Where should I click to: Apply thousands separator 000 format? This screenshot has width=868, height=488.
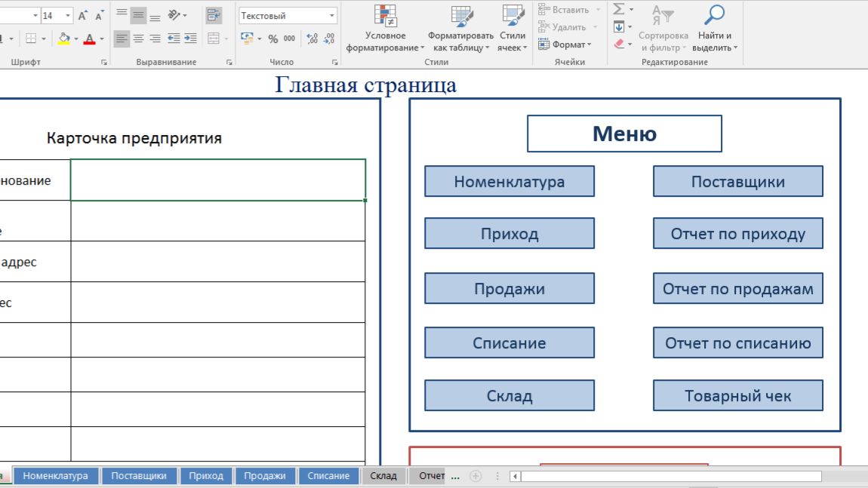tap(290, 38)
